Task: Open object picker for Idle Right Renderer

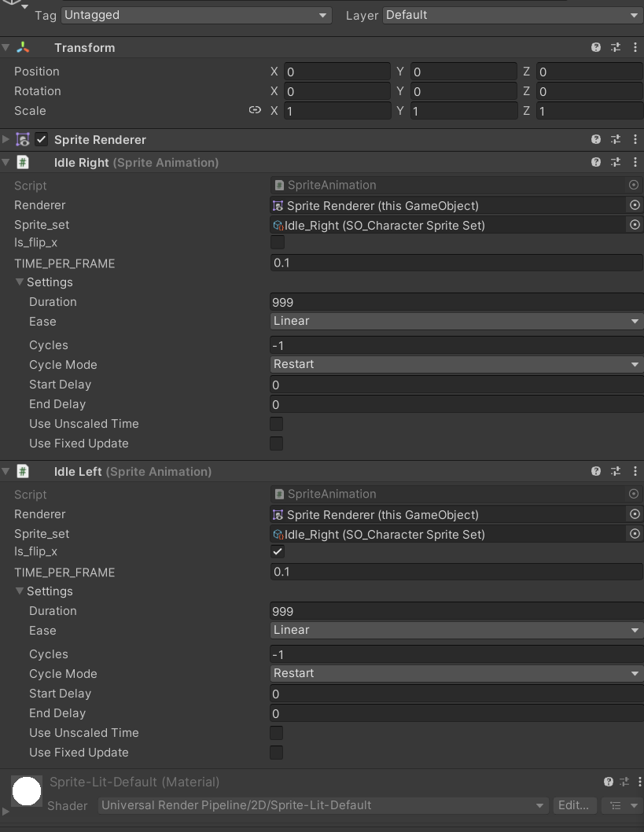Action: (635, 204)
